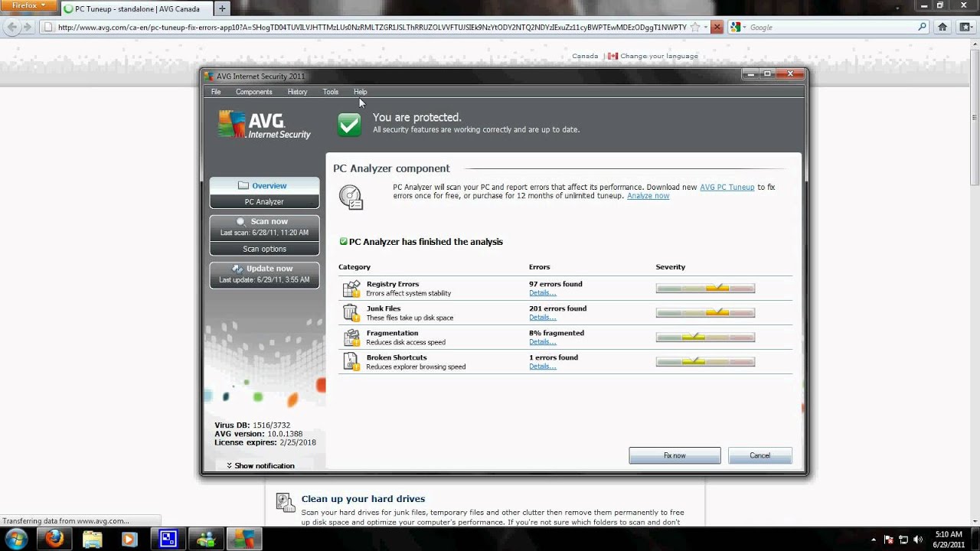Screen dimensions: 980x551
Task: Open Details for Broken Shortcuts
Action: click(542, 366)
